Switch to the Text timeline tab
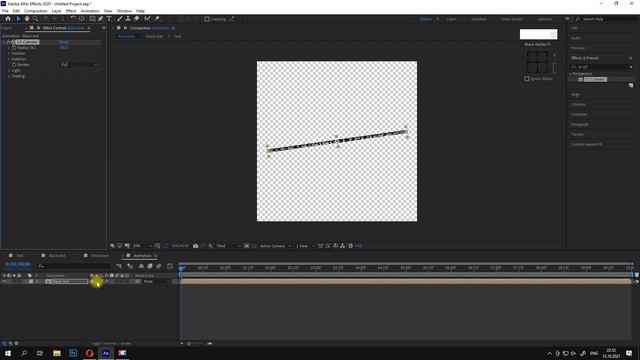The width and height of the screenshot is (640, 360). pyautogui.click(x=20, y=256)
